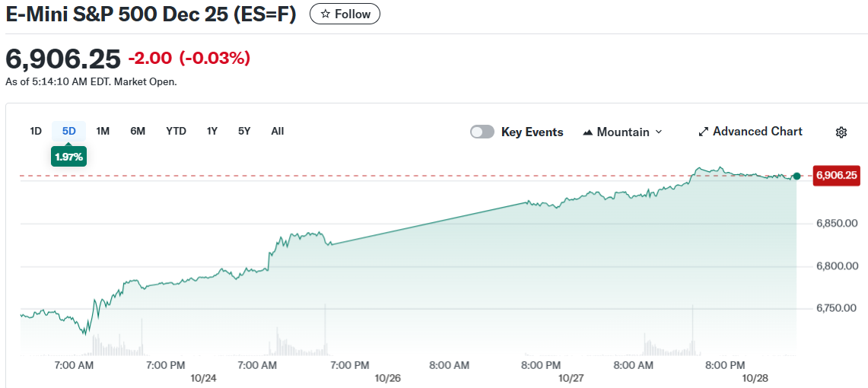
Task: Click the 'As of 5:14:10 AM EDT' status text
Action: 91,82
